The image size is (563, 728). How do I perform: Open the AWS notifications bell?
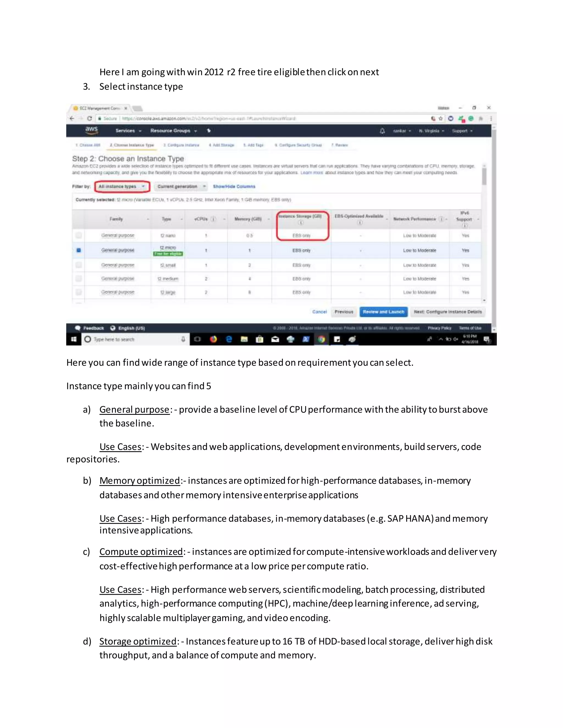(x=382, y=131)
